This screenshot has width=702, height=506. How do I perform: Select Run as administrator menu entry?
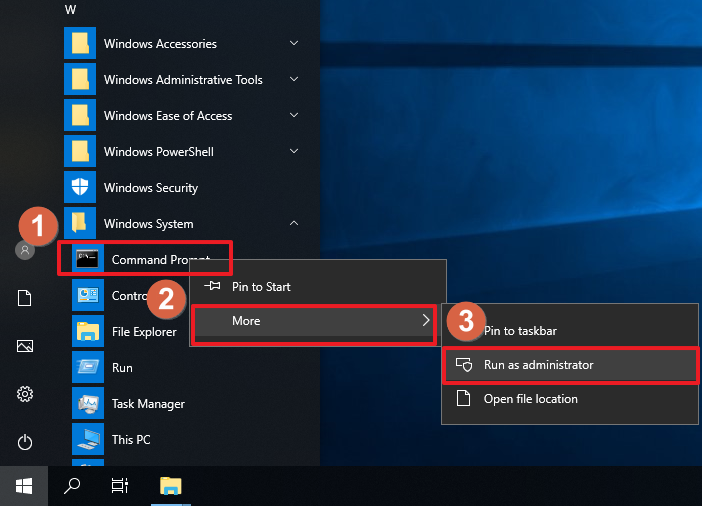pos(538,365)
